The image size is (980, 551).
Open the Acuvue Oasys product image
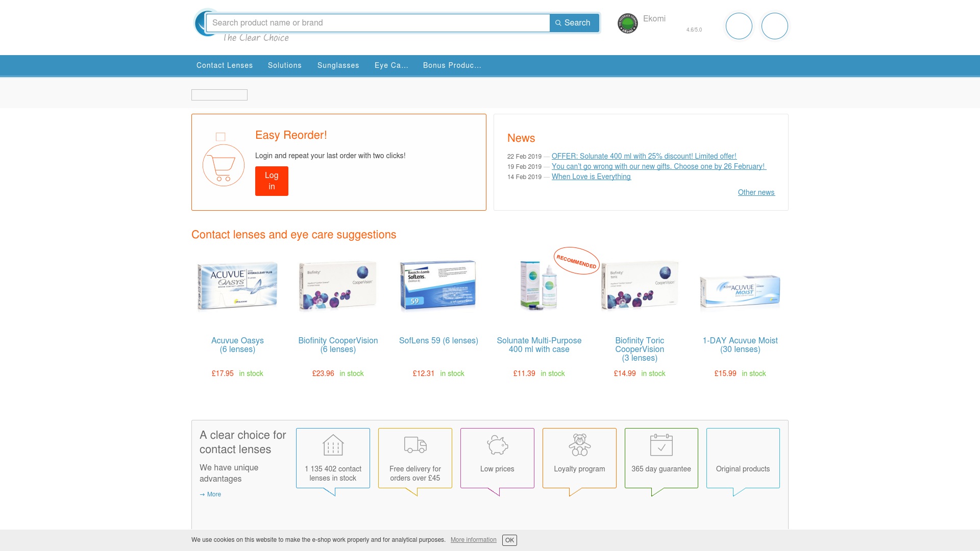point(237,285)
